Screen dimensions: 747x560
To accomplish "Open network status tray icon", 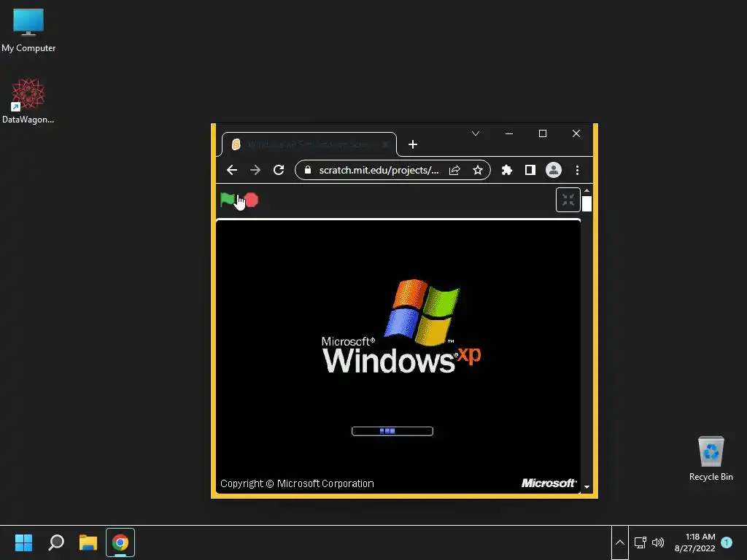I will pos(640,542).
